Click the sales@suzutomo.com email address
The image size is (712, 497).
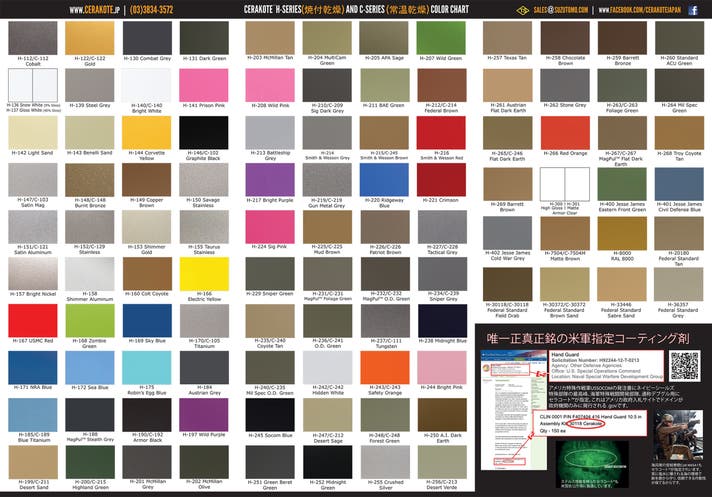560,9
